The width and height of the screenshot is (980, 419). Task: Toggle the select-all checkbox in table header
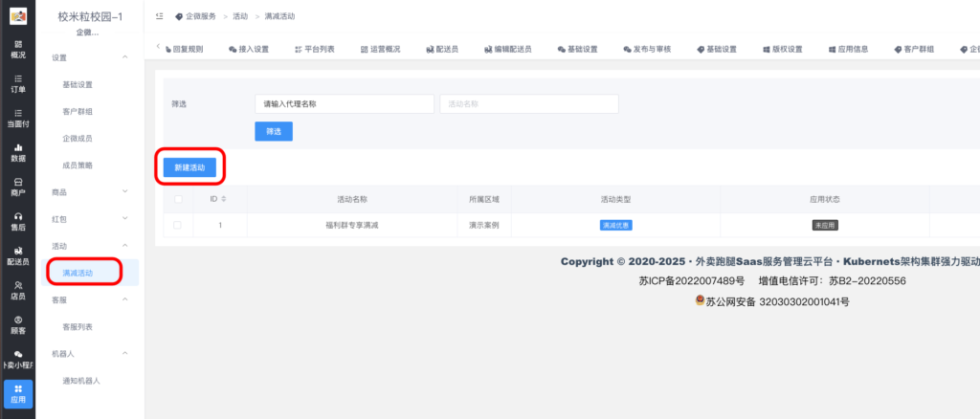click(x=177, y=199)
